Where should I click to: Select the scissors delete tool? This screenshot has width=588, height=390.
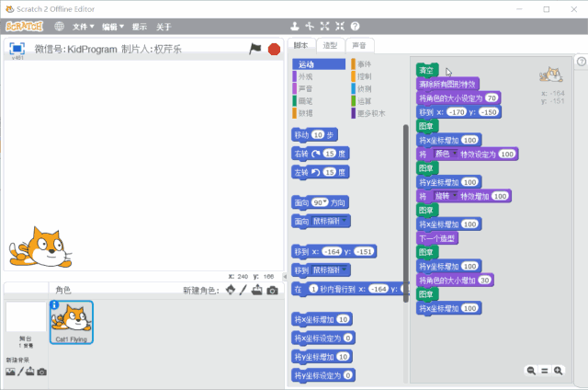(x=309, y=27)
